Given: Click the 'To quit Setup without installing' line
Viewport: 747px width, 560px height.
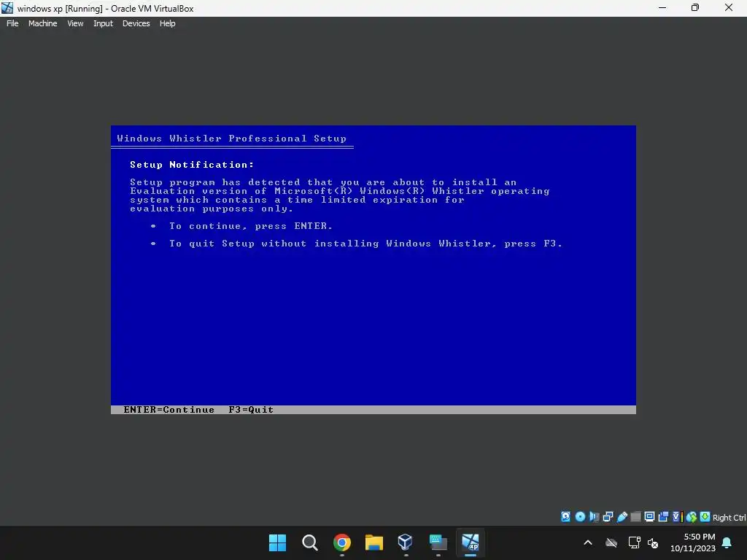Looking at the screenshot, I should (x=366, y=244).
